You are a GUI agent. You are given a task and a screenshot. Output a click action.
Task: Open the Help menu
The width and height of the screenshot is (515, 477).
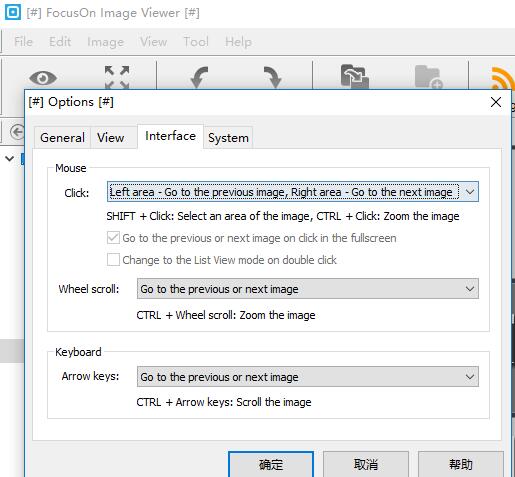[238, 42]
